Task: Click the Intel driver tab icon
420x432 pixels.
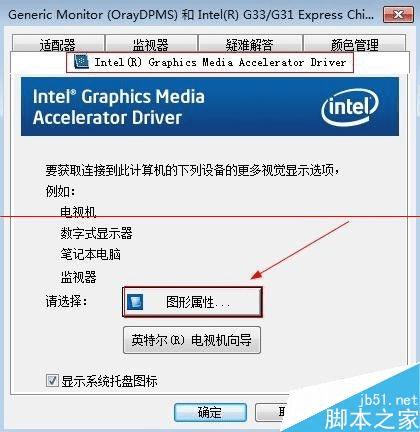Action: pyautogui.click(x=81, y=62)
